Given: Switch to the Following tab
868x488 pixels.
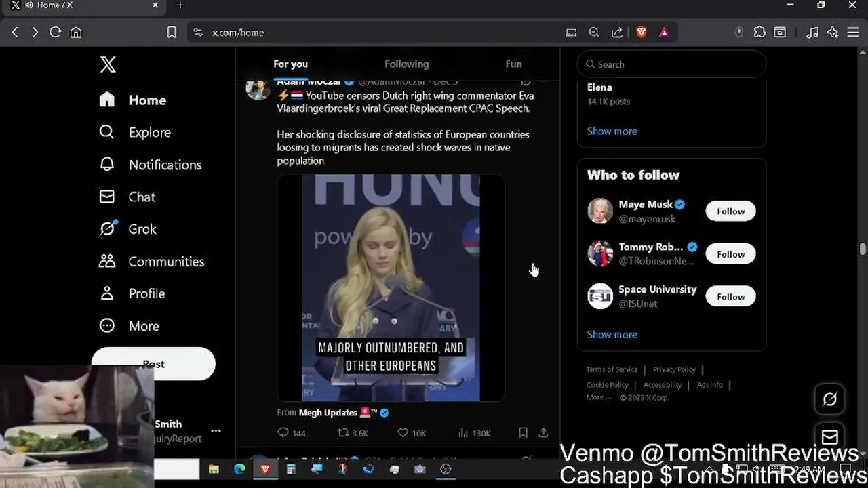Looking at the screenshot, I should point(407,64).
